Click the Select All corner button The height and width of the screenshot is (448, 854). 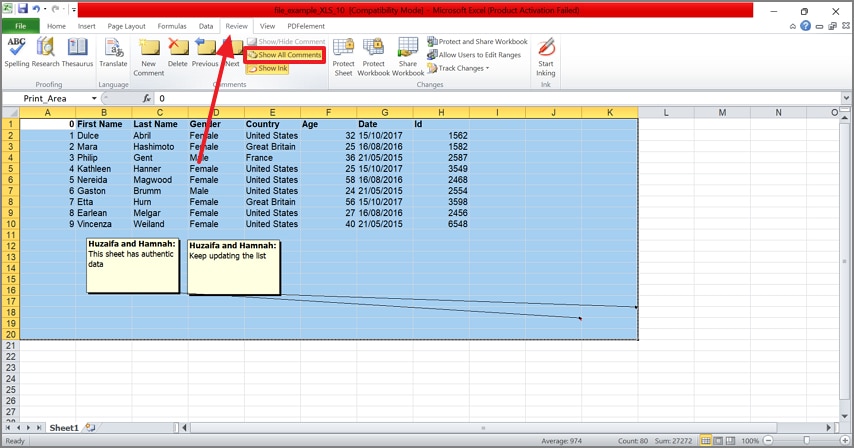pos(10,113)
